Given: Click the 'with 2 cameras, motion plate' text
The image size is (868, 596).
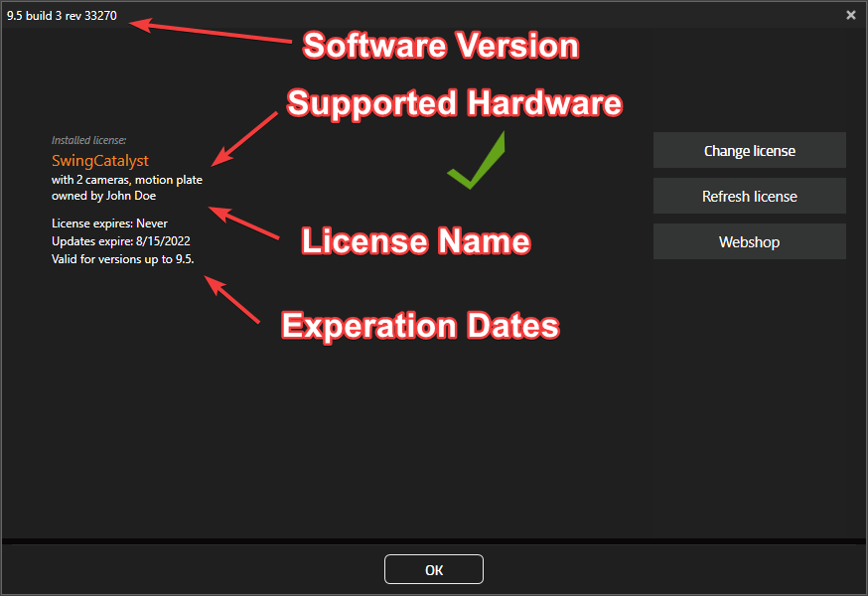Looking at the screenshot, I should point(127,180).
